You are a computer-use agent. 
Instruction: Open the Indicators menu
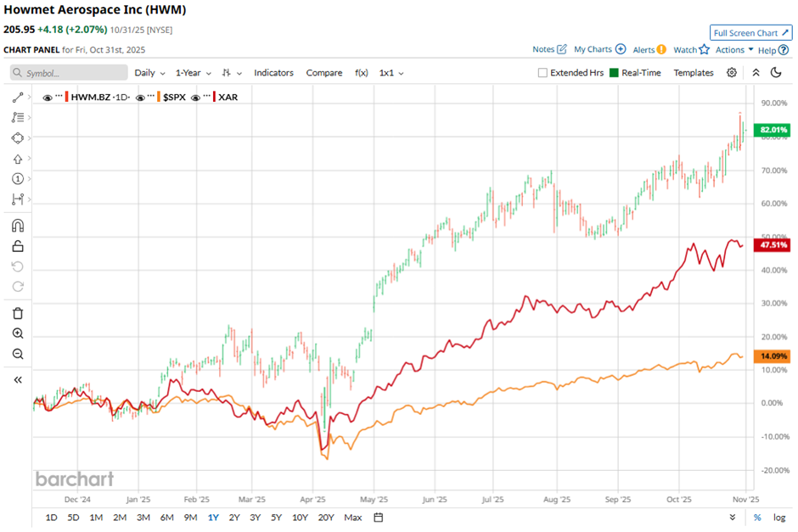click(x=273, y=73)
